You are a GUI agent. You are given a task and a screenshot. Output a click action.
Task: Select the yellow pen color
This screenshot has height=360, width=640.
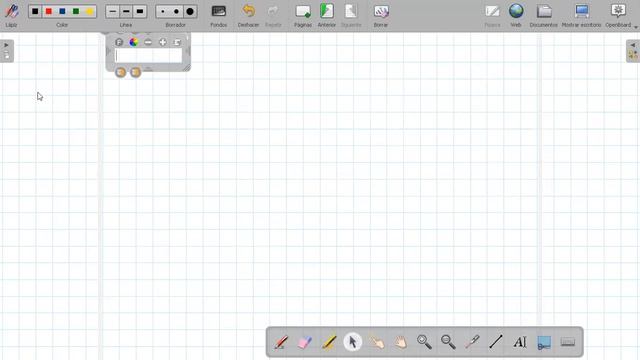point(89,11)
